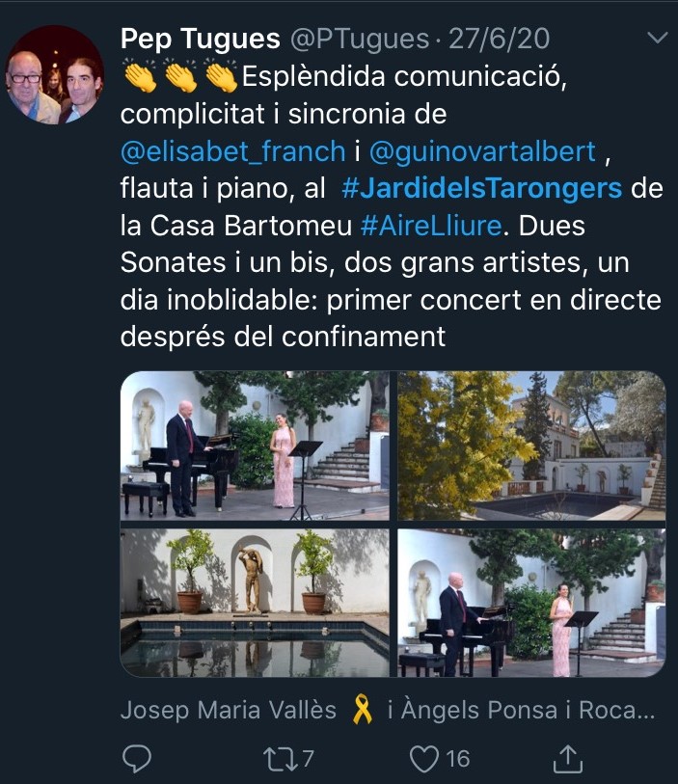View the retweet count 7
Screen dimensions: 678x784
tap(308, 759)
